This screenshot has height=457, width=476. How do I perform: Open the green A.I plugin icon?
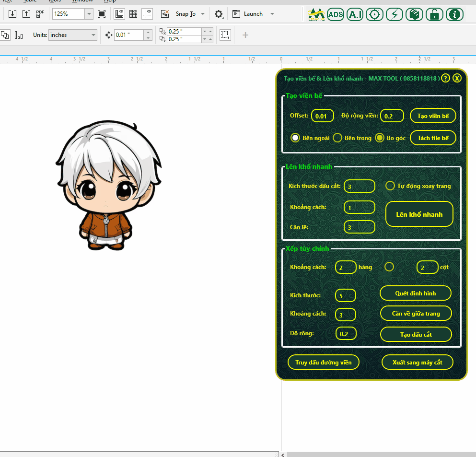(355, 14)
